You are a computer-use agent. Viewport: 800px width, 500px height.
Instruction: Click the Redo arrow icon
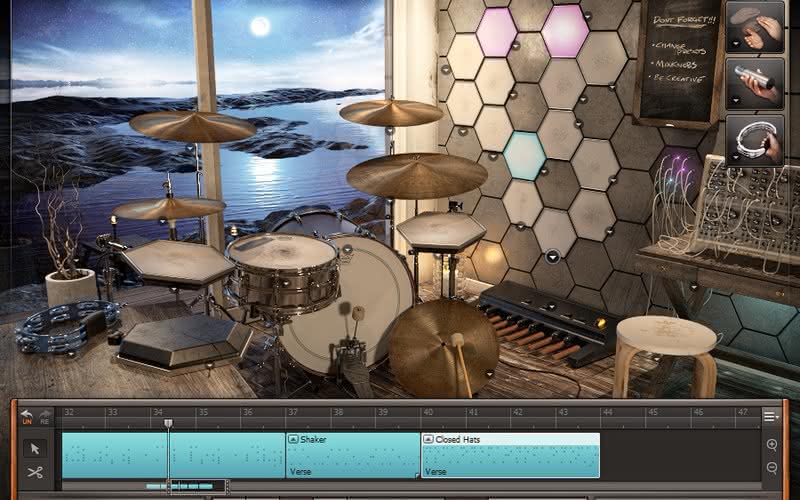[x=45, y=416]
